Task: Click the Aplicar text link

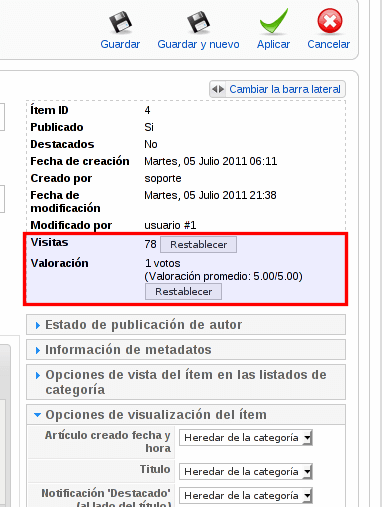Action: 273,44
